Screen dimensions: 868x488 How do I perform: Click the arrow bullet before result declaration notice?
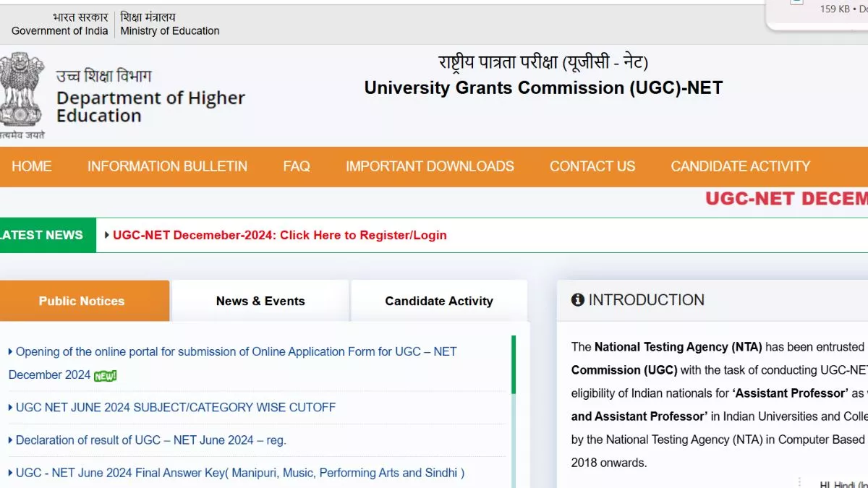click(9, 440)
